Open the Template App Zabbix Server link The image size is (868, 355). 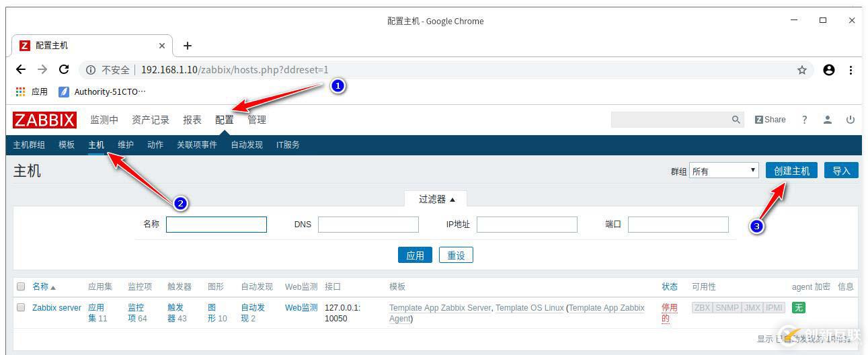click(x=440, y=308)
